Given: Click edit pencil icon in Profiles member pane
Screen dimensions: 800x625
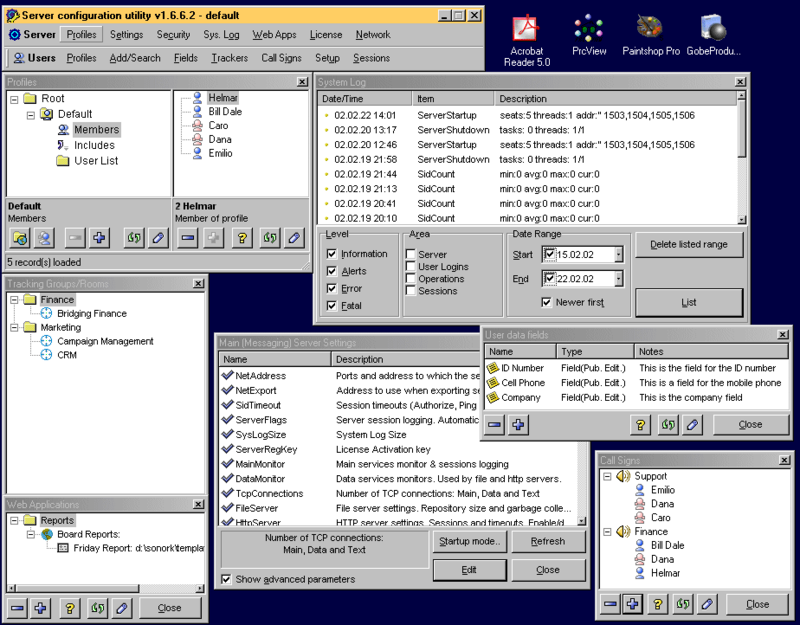Looking at the screenshot, I should [294, 238].
